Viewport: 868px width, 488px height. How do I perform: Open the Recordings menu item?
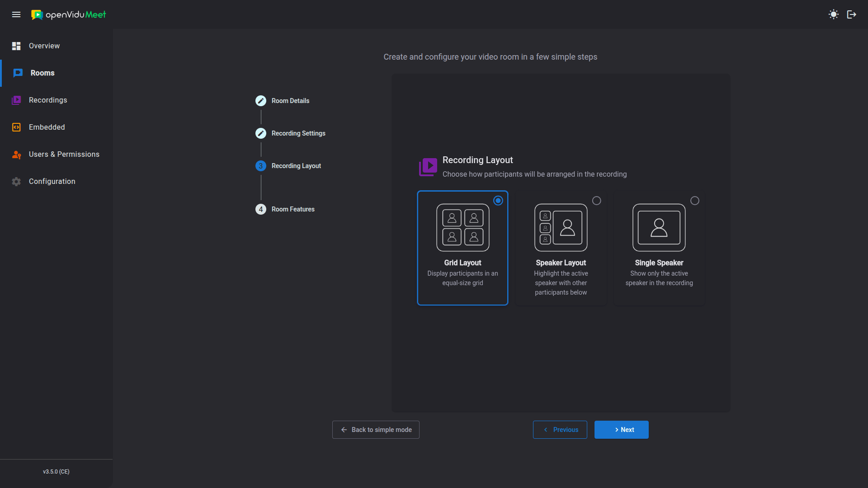pos(48,100)
